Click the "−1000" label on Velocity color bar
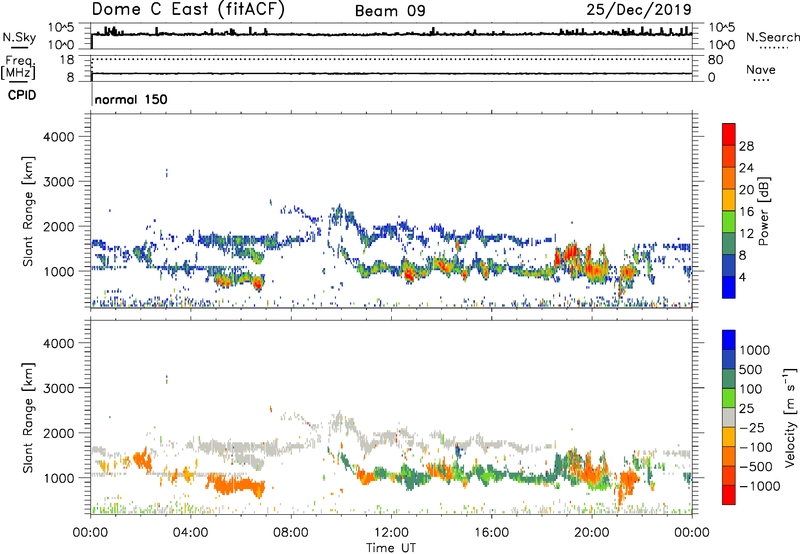800x554 pixels. 759,486
